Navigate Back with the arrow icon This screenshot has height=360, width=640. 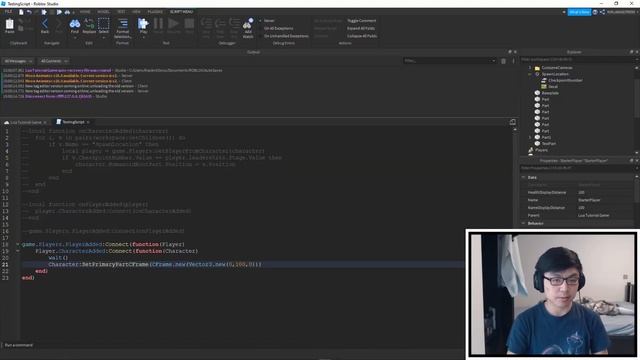point(45,24)
